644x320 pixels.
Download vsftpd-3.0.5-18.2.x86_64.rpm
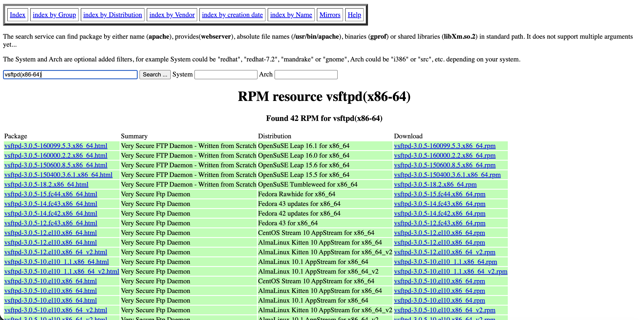point(435,184)
